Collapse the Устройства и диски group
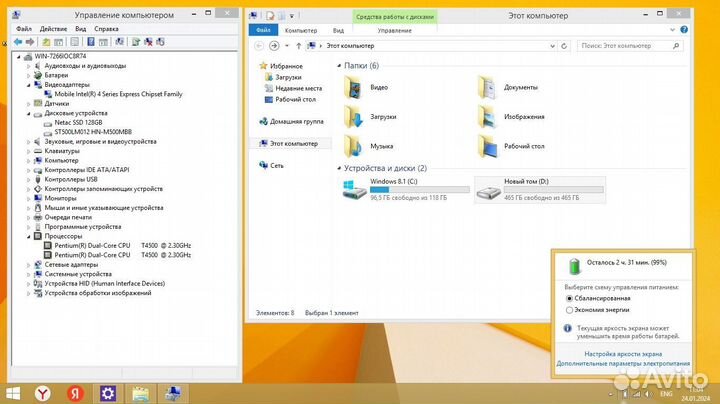 pyautogui.click(x=339, y=168)
